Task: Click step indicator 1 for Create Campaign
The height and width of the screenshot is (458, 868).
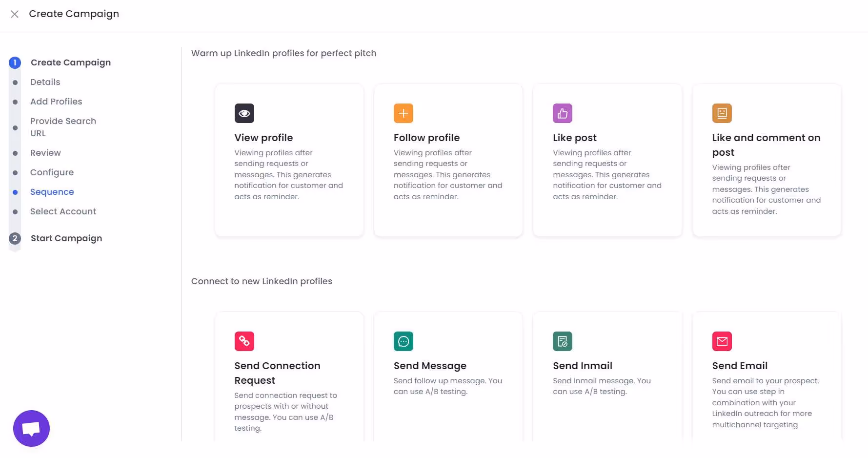Action: click(x=15, y=62)
